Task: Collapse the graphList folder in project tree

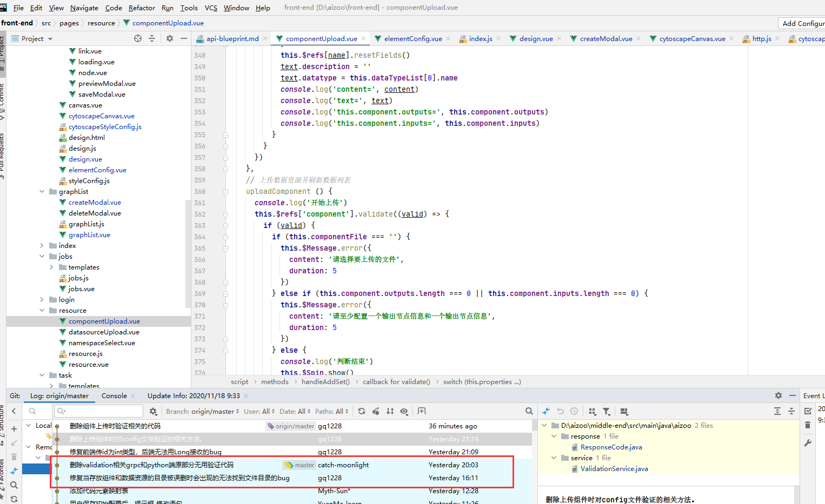Action: [42, 191]
